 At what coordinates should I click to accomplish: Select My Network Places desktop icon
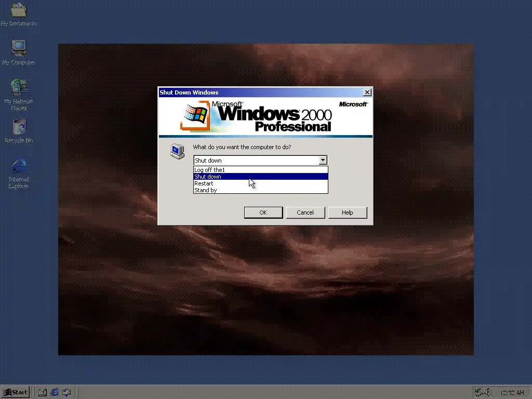point(19,95)
